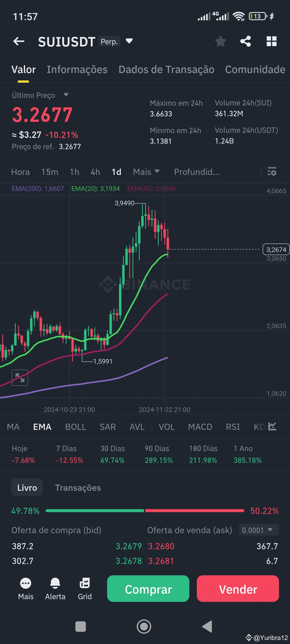Image resolution: width=290 pixels, height=644 pixels.
Task: Tap the 7 Dias -12.55% performance
Action: (x=70, y=454)
